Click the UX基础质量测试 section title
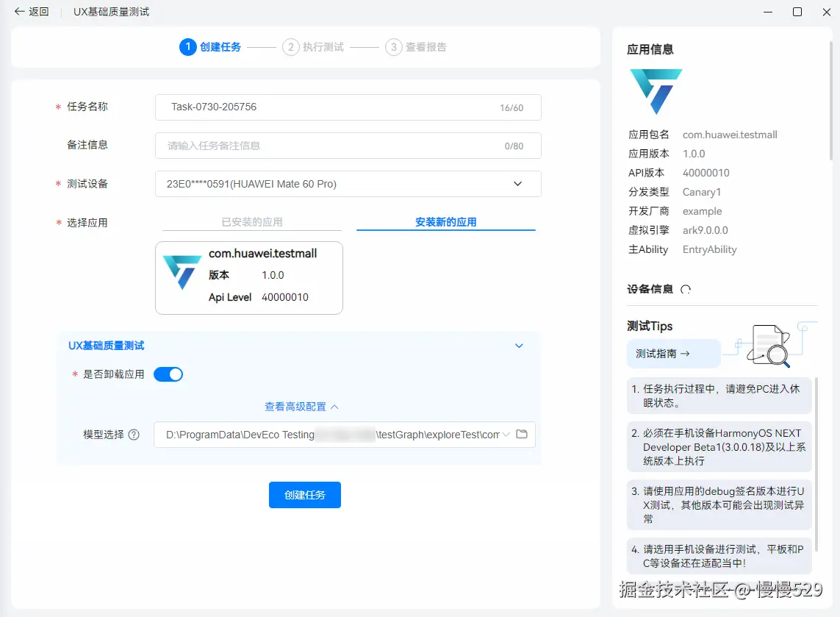Viewport: 840px width, 617px height. [x=106, y=346]
